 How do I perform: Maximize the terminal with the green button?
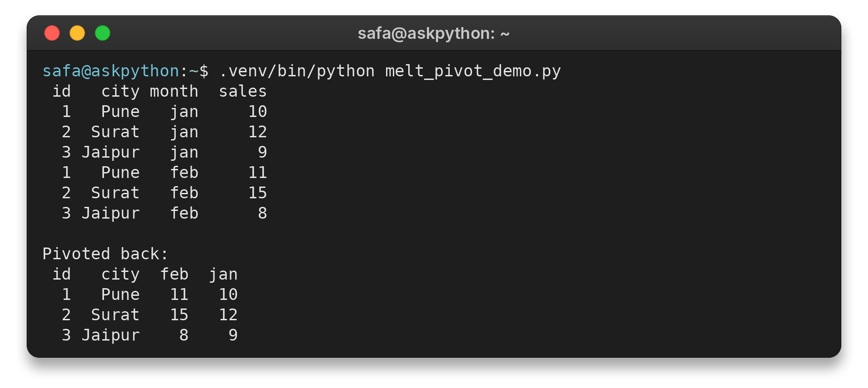coord(103,33)
